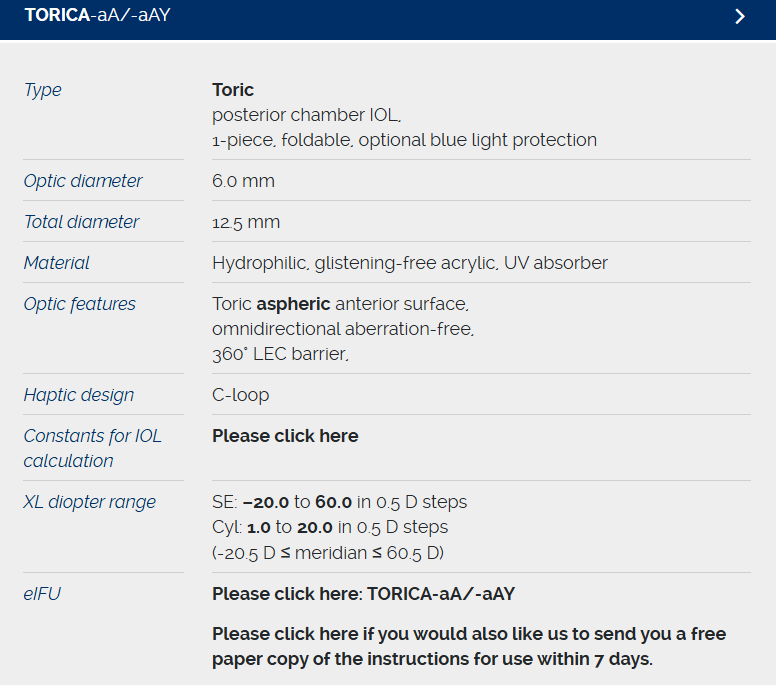Screen dimensions: 776x685
Task: Click 'omnidirectional aberration-free,' line
Action: coord(343,329)
